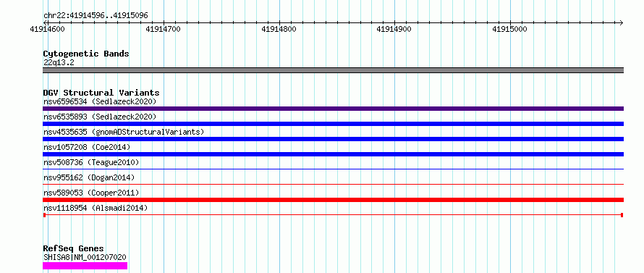Viewport: 644px width, 273px height.
Task: Select nsv589053 (Cooper2011) label
Action: click(91, 193)
